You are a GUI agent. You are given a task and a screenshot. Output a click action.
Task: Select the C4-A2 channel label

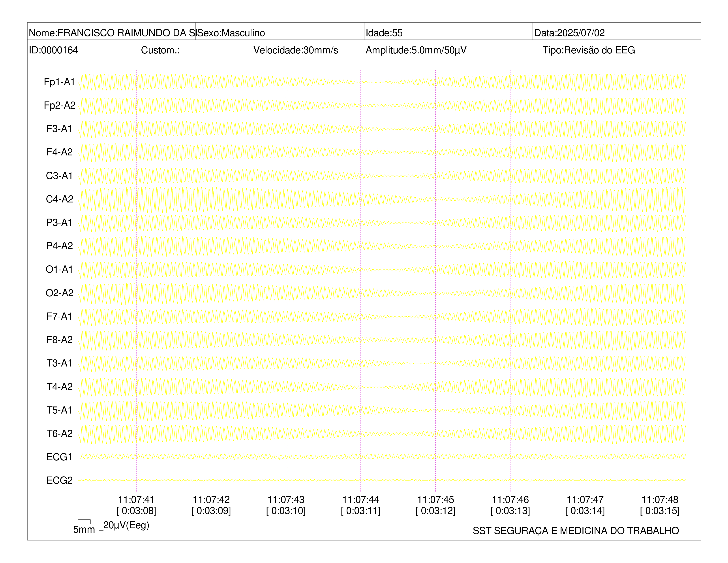(x=60, y=199)
